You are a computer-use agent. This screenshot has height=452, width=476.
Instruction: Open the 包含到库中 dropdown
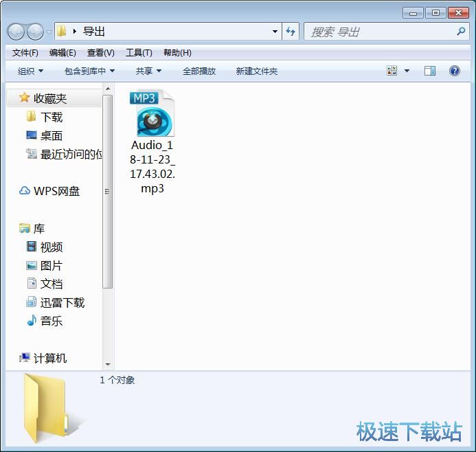pos(89,71)
